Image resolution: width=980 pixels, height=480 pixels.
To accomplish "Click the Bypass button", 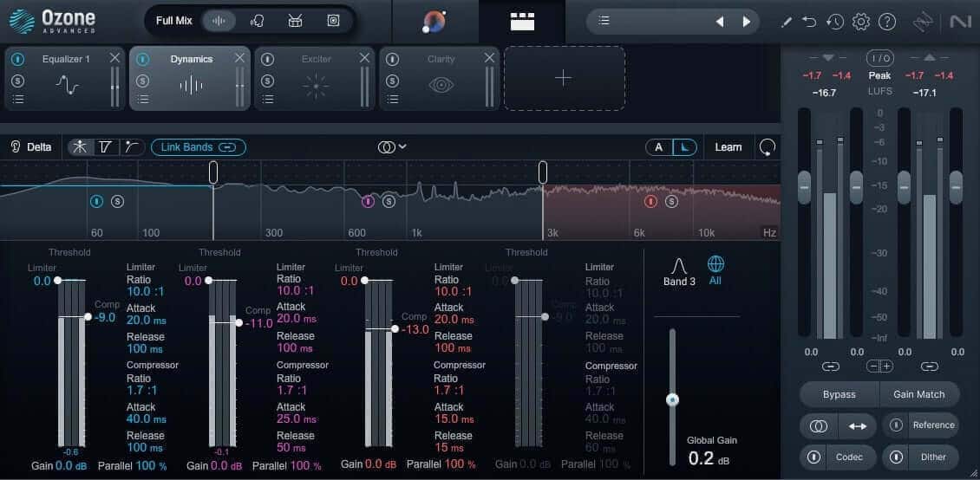I will [x=840, y=394].
